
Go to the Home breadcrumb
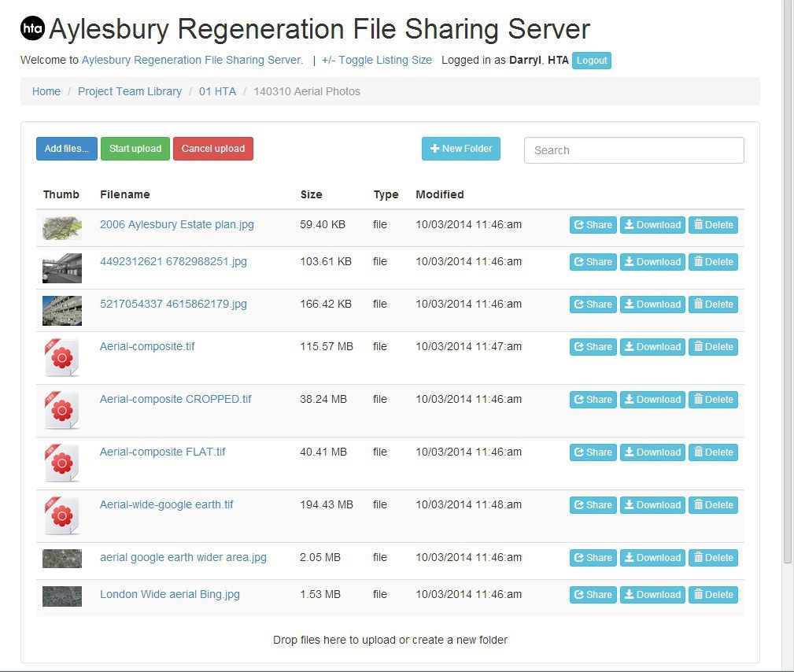coord(46,90)
